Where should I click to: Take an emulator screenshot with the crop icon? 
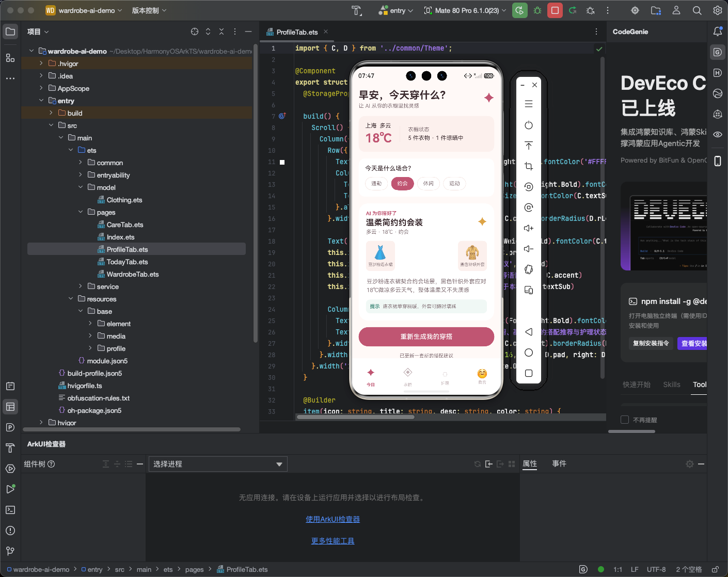[x=529, y=166]
